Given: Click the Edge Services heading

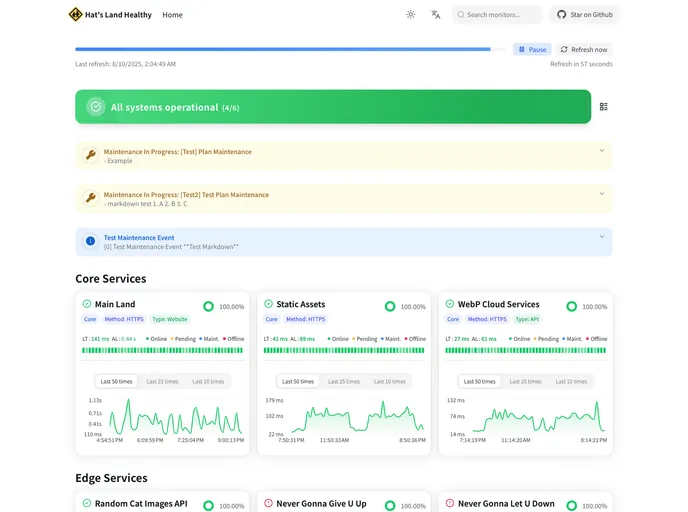Looking at the screenshot, I should pyautogui.click(x=111, y=478).
